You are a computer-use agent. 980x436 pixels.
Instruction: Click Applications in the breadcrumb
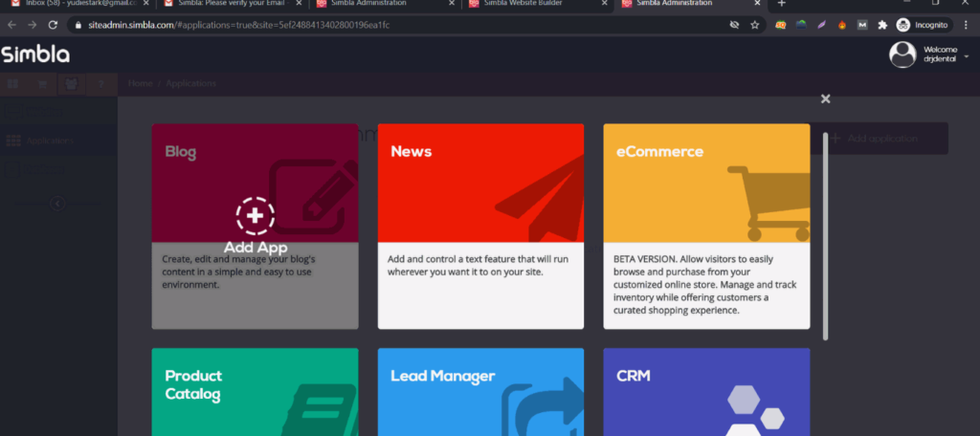pos(190,84)
